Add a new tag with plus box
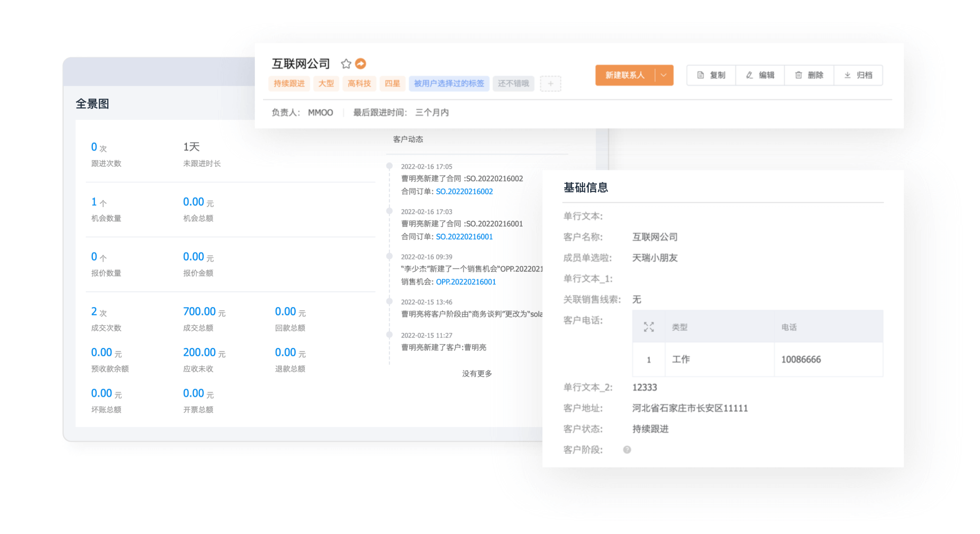 coord(550,83)
